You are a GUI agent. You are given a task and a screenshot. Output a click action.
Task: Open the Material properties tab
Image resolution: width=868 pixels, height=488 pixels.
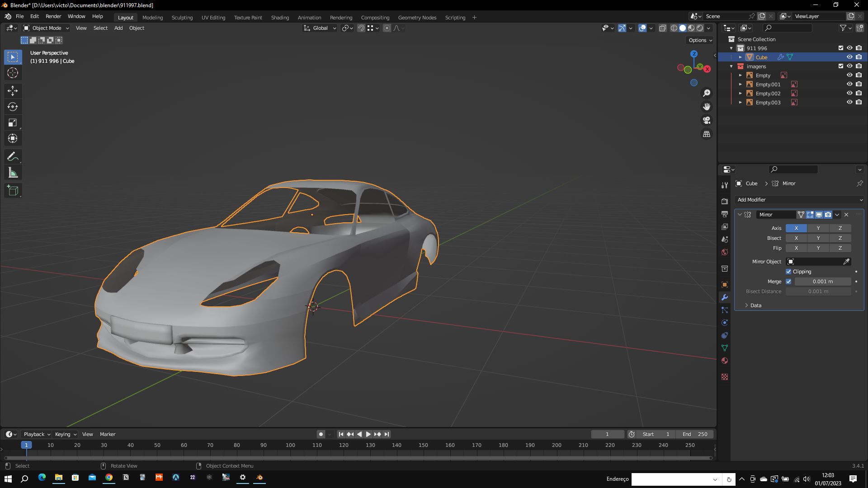[x=725, y=361]
